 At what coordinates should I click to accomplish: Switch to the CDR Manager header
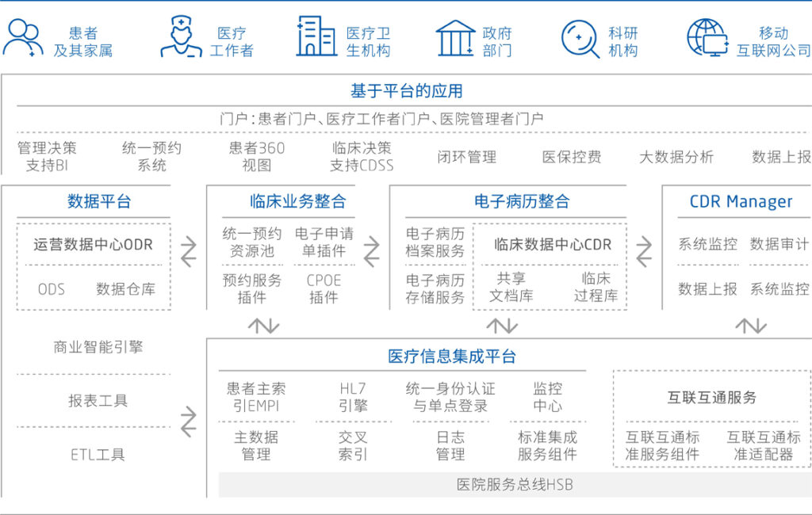click(741, 201)
